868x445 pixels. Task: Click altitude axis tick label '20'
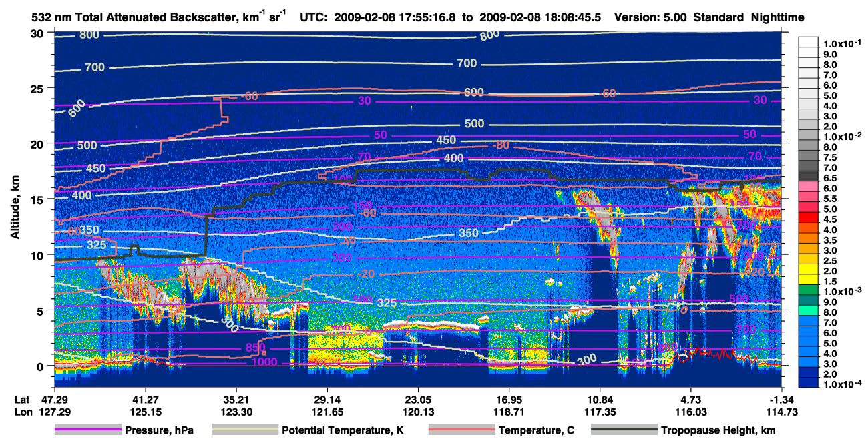pos(39,143)
